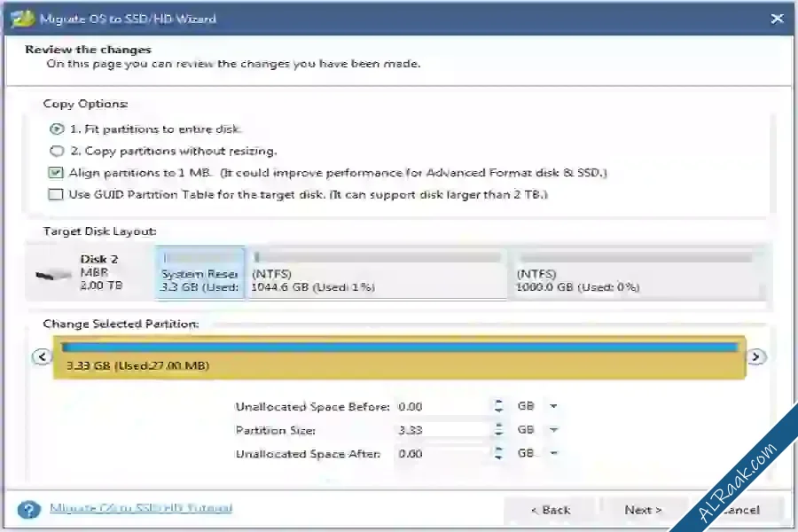Open unit dropdown for Unallocated Space After

(553, 453)
